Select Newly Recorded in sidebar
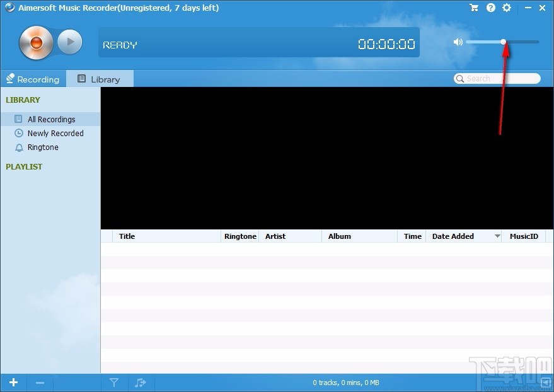 click(55, 133)
